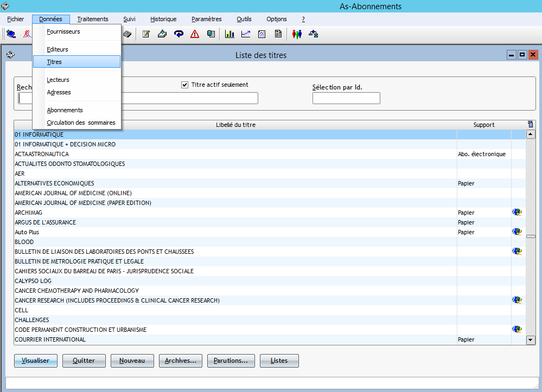The width and height of the screenshot is (542, 392).
Task: Click the Liste des titres window system icon
Action: pyautogui.click(x=11, y=55)
